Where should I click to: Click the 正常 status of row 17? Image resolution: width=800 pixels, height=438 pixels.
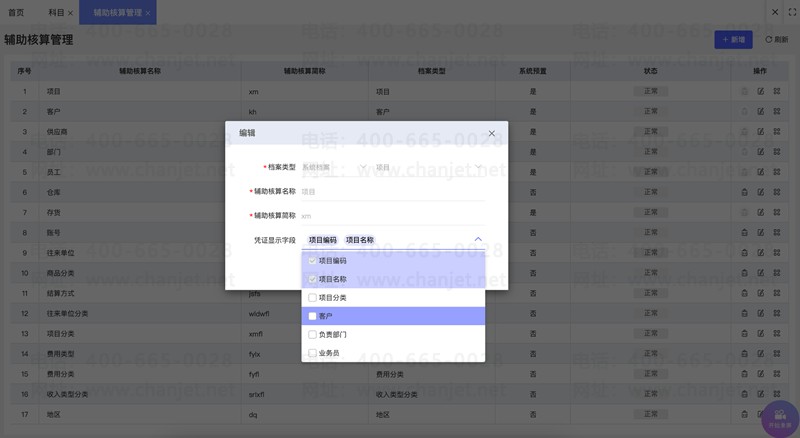click(651, 414)
